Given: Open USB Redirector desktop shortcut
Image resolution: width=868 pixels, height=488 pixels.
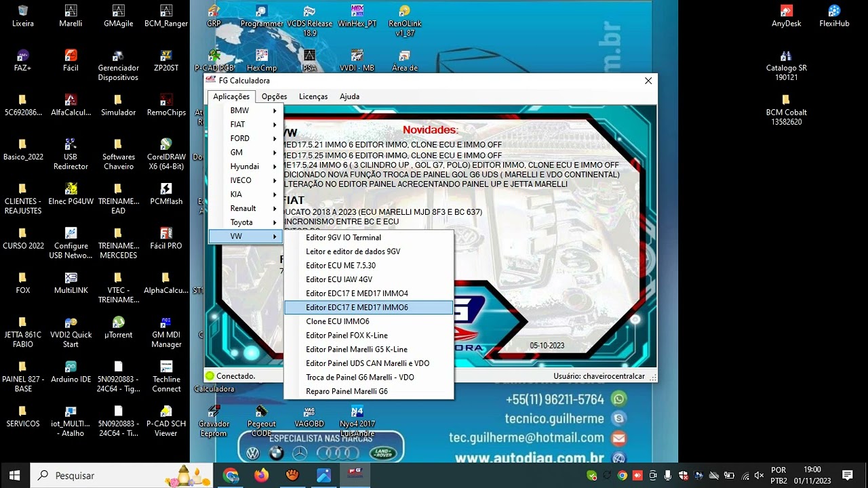Looking at the screenshot, I should click(x=71, y=154).
